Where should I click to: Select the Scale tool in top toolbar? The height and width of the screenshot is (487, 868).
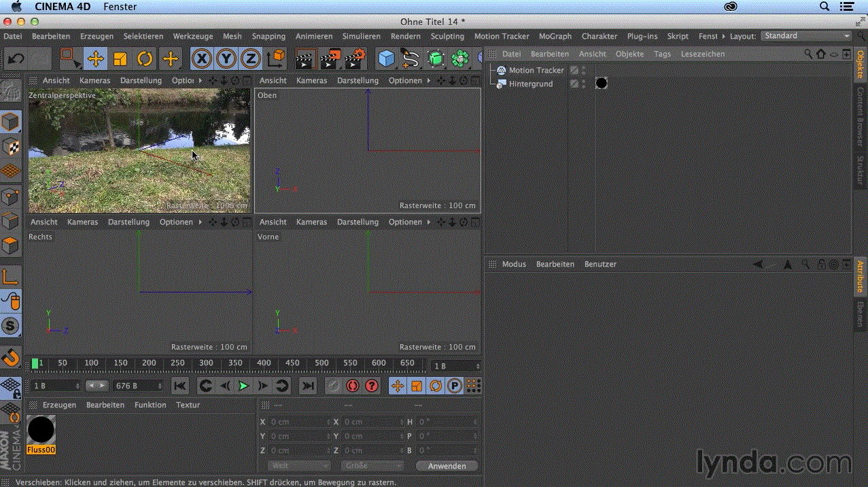coord(120,59)
